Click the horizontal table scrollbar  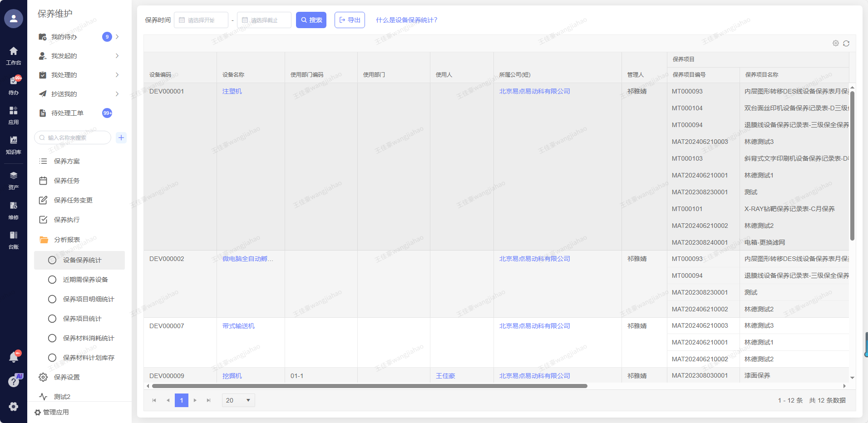[x=370, y=386]
